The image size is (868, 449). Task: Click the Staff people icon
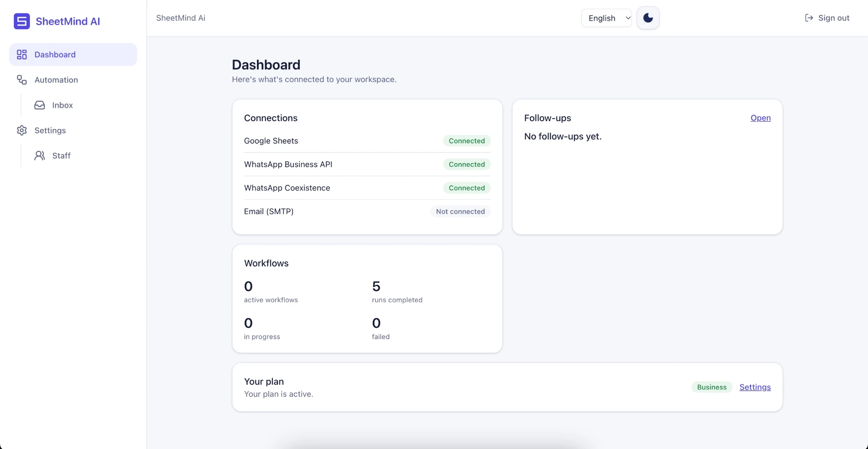(39, 155)
